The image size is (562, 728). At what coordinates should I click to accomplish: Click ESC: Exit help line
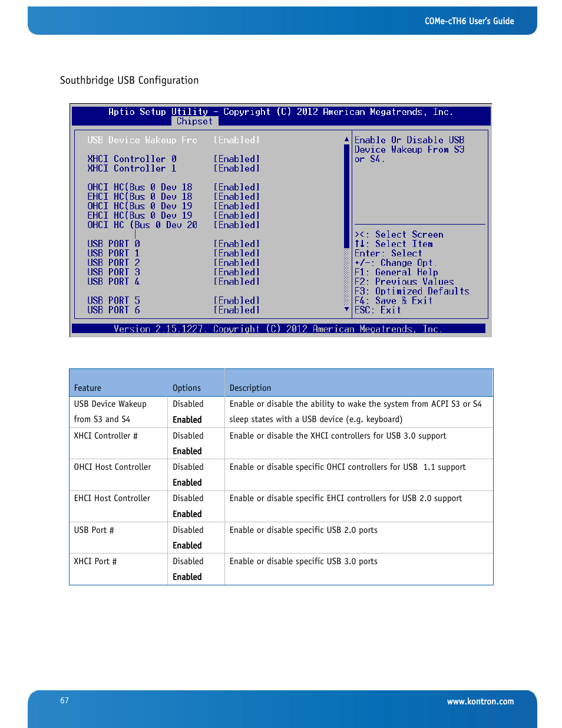pyautogui.click(x=378, y=310)
